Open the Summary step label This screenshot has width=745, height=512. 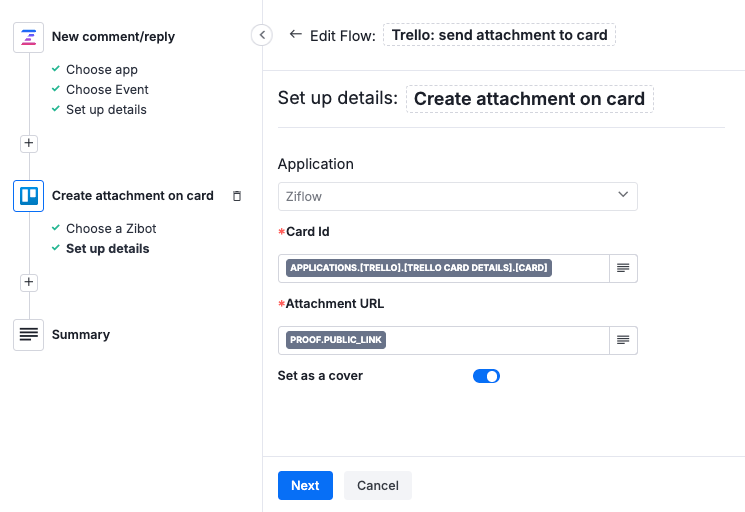(x=81, y=335)
